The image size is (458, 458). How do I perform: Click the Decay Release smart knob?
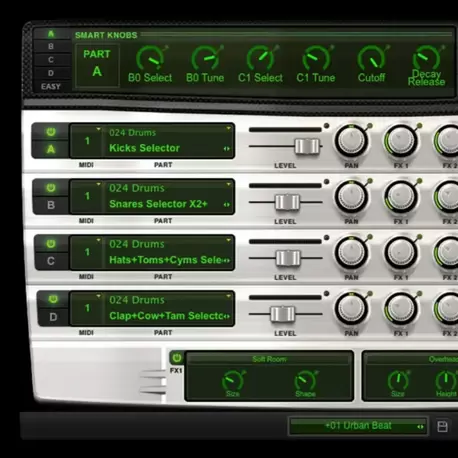(427, 58)
